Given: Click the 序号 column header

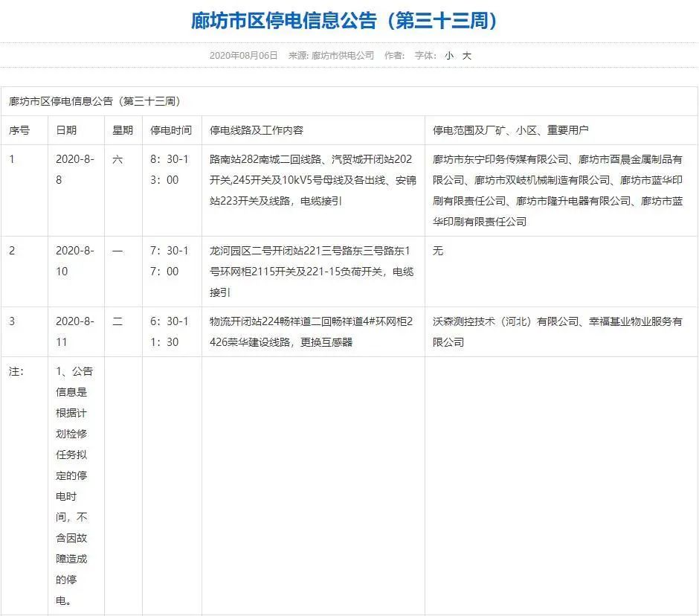Looking at the screenshot, I should click(25, 130).
